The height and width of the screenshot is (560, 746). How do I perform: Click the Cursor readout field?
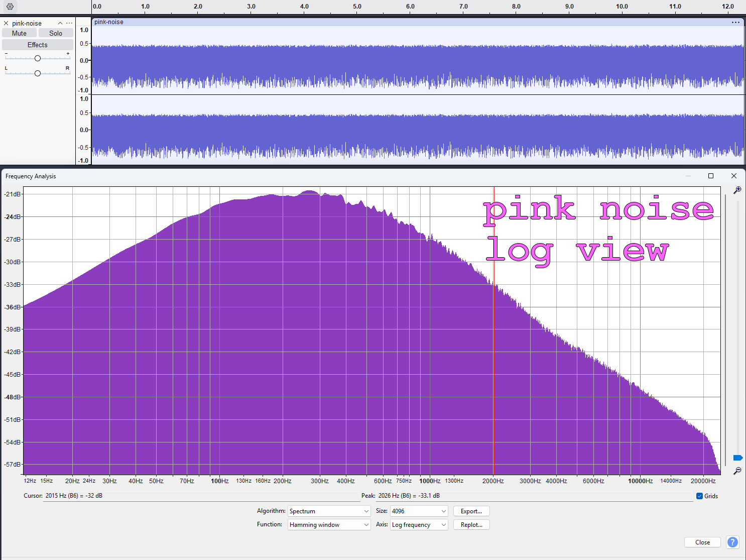[x=201, y=496]
